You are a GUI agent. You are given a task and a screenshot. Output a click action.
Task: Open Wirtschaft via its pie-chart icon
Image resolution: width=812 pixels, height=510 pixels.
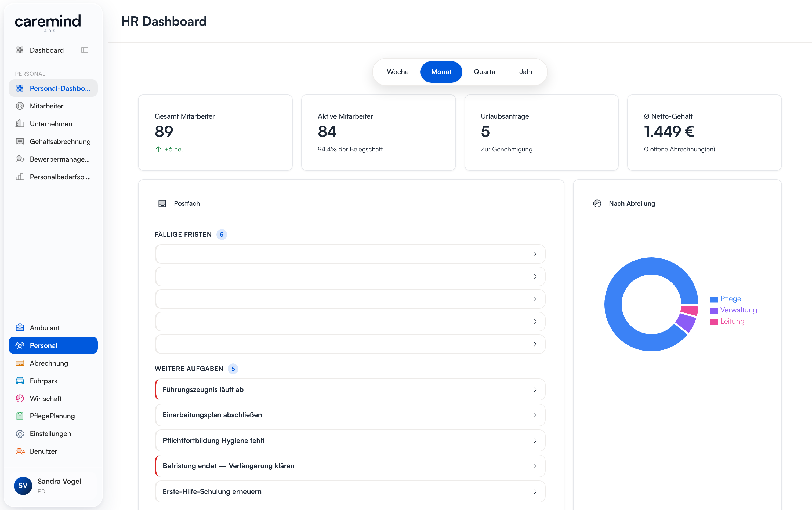[x=20, y=398]
